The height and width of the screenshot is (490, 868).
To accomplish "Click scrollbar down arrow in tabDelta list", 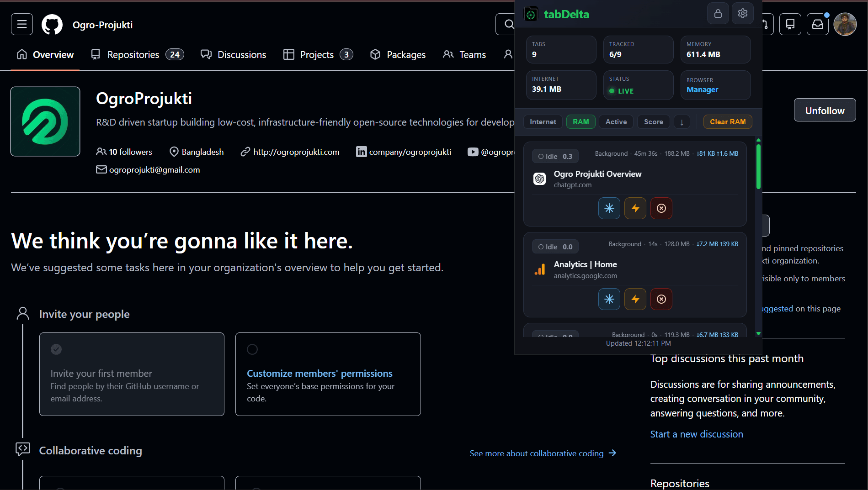I will point(758,334).
